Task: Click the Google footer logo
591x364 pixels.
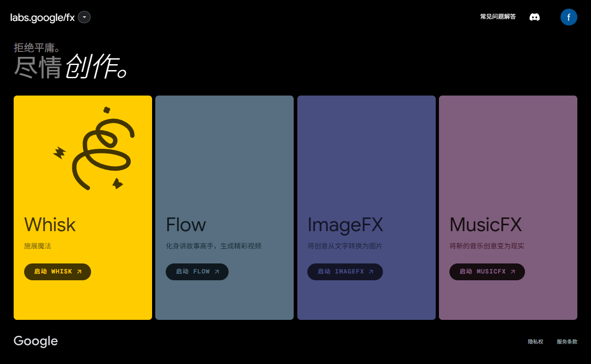Action: pyautogui.click(x=36, y=342)
